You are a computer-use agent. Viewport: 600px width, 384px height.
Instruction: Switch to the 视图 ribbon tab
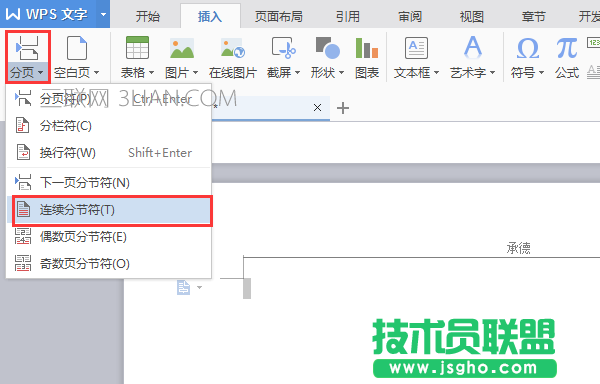click(x=471, y=16)
